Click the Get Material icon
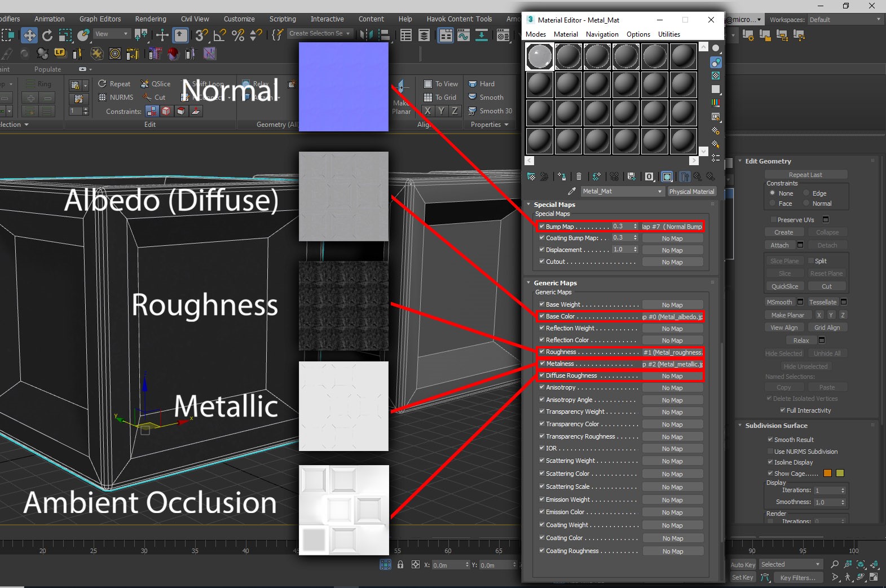Image resolution: width=886 pixels, height=588 pixels. (531, 176)
